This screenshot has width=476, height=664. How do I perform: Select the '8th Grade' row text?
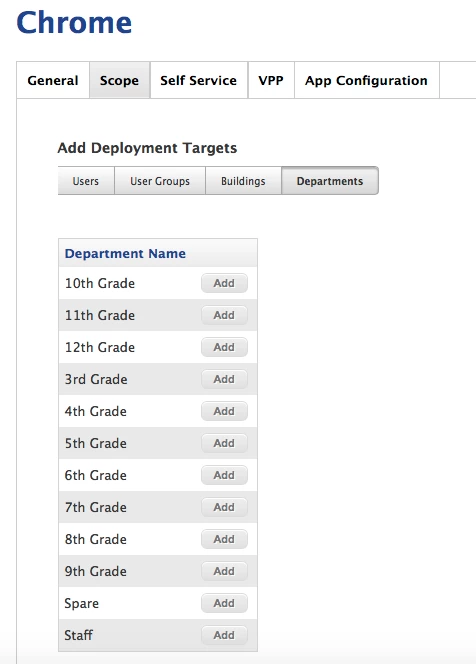click(96, 539)
